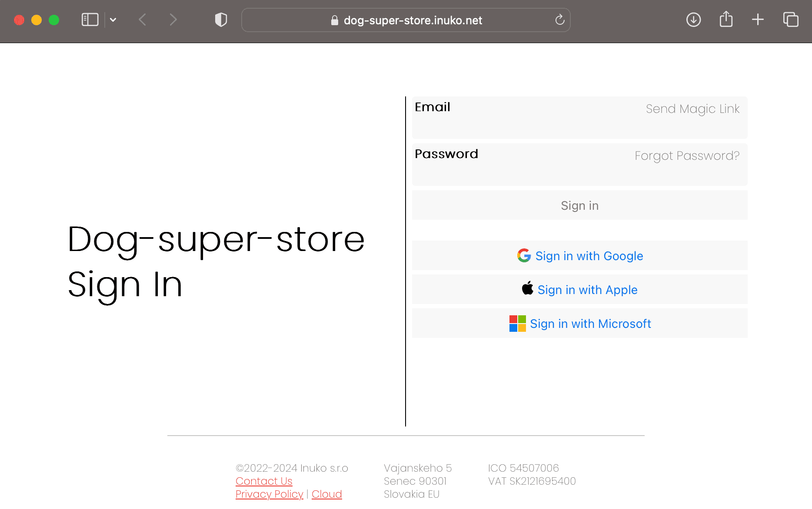Screen dimensions: 812x509
Task: Click the '©2022-2024 Inuko s.r.o' copyright text
Action: coord(292,468)
